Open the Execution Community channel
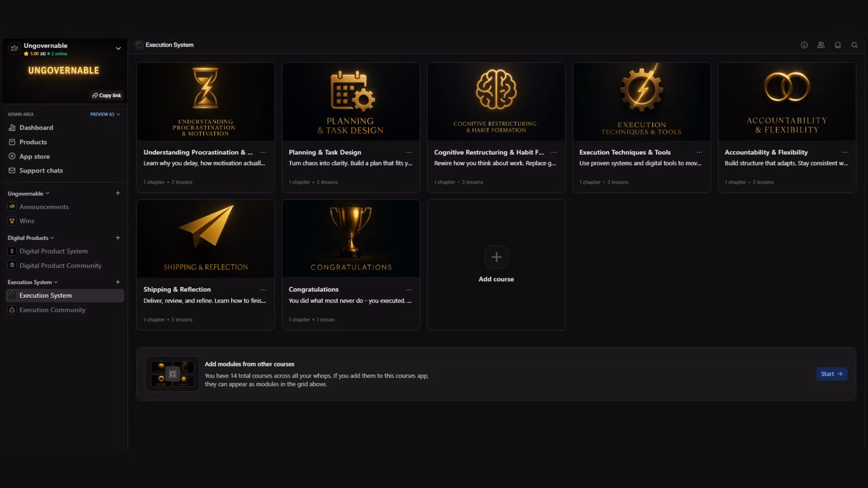The width and height of the screenshot is (868, 488). pos(52,310)
